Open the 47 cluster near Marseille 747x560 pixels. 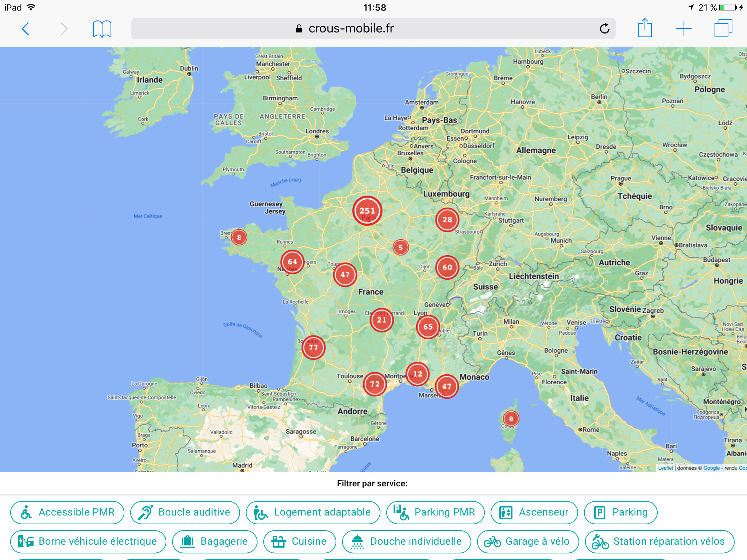[447, 386]
